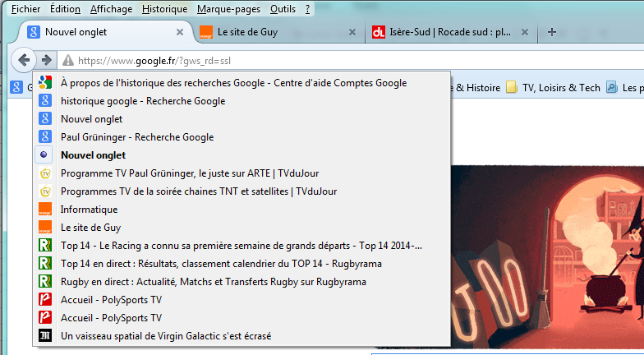Image resolution: width=644 pixels, height=355 pixels.
Task: Click the forward navigation arrow button
Action: (46, 60)
